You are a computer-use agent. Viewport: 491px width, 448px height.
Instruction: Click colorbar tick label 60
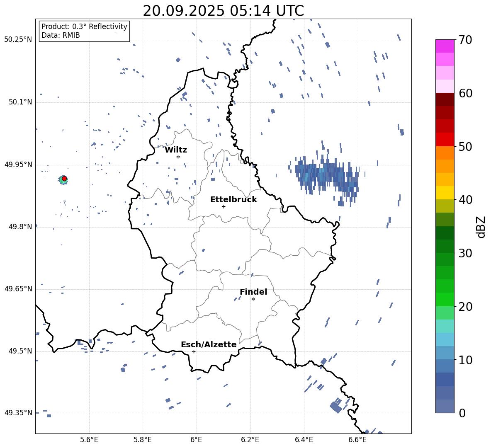tap(465, 93)
